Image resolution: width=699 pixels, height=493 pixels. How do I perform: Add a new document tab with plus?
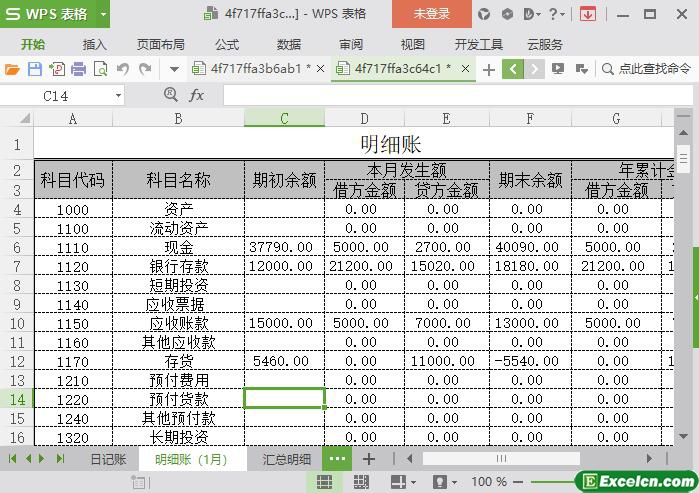pyautogui.click(x=489, y=70)
